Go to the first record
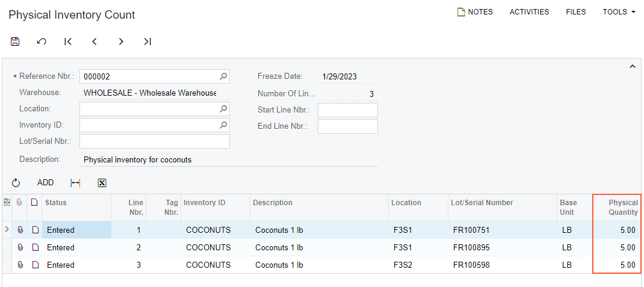The width and height of the screenshot is (644, 287). click(x=68, y=42)
